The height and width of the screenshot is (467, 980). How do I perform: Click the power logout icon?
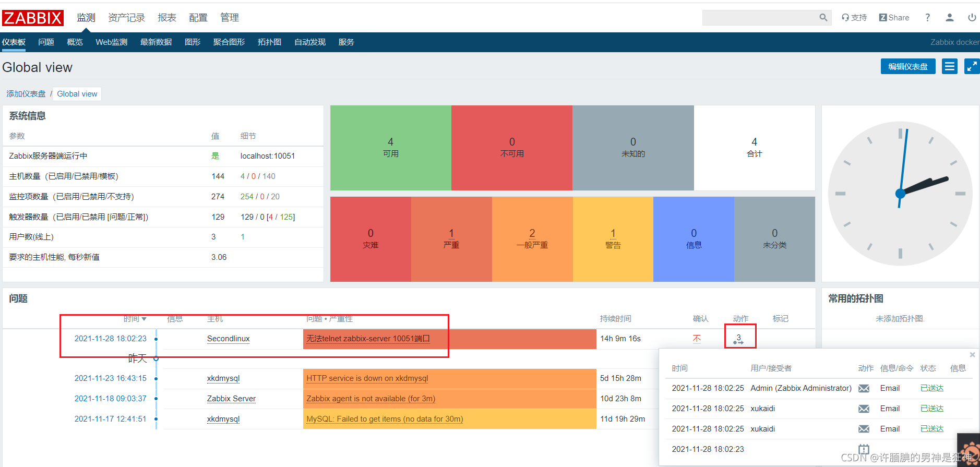pyautogui.click(x=972, y=17)
